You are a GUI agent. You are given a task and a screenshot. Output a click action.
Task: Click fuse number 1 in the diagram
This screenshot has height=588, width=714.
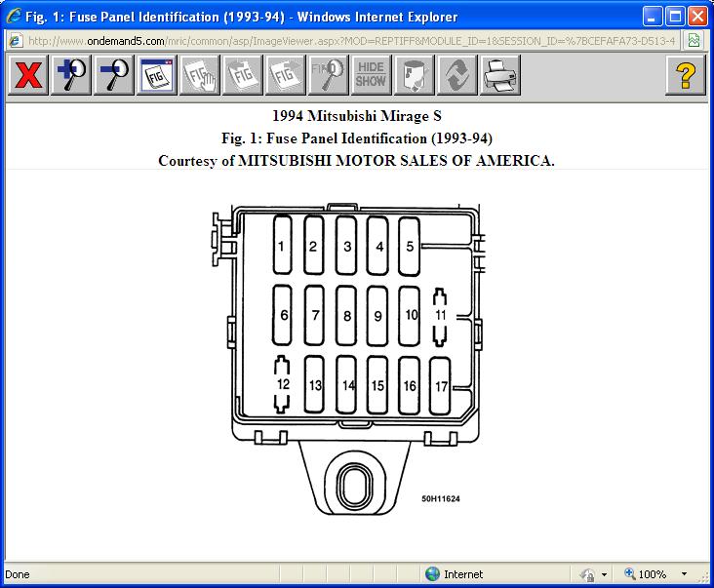(282, 246)
